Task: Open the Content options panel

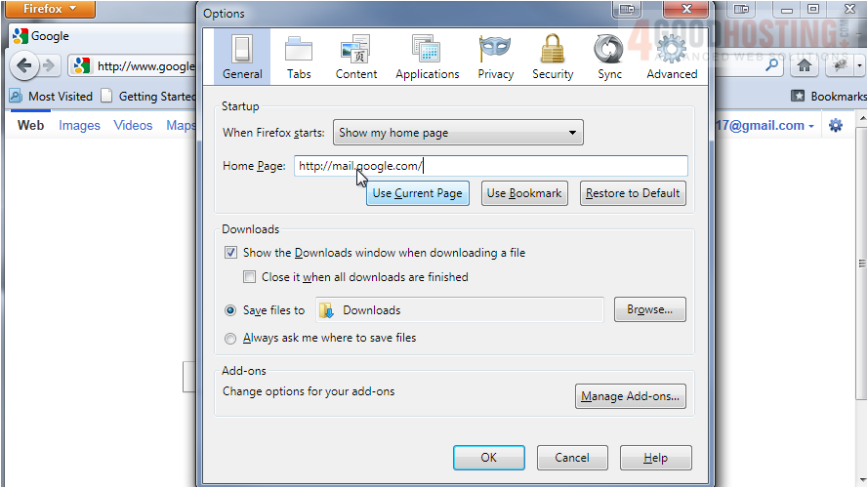Action: pyautogui.click(x=355, y=58)
